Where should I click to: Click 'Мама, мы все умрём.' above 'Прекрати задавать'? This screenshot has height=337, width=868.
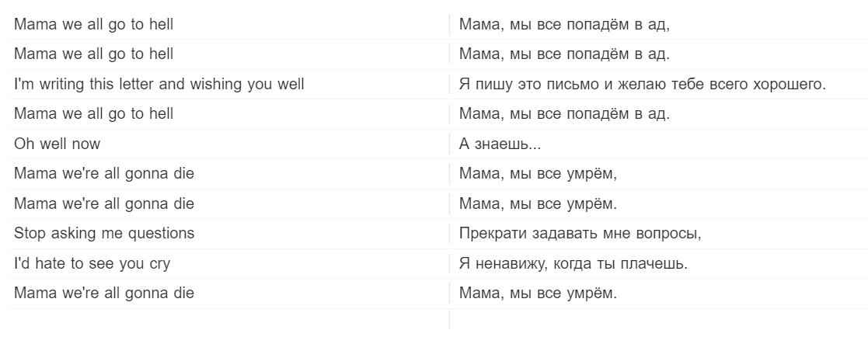click(538, 203)
